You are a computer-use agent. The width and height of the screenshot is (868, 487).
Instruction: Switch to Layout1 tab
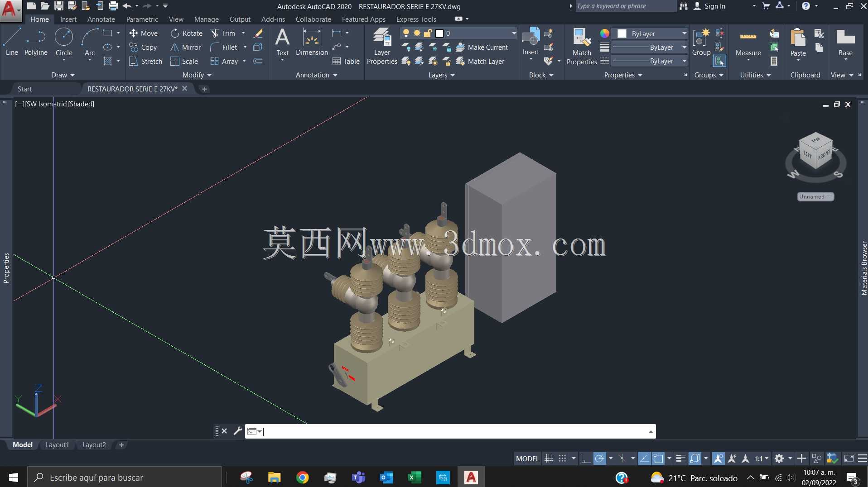pos(57,445)
